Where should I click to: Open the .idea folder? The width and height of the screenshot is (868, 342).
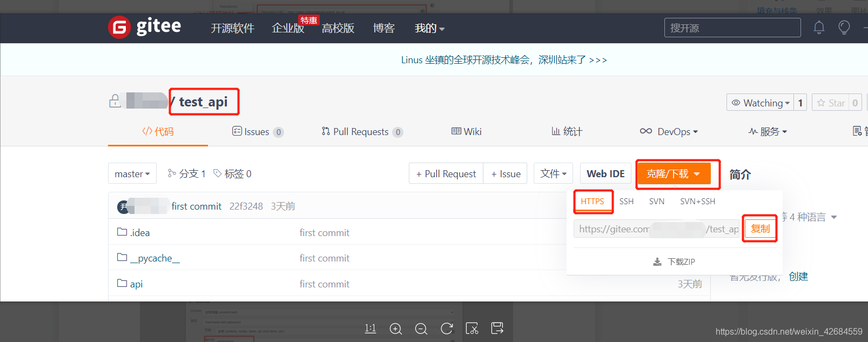click(x=140, y=232)
